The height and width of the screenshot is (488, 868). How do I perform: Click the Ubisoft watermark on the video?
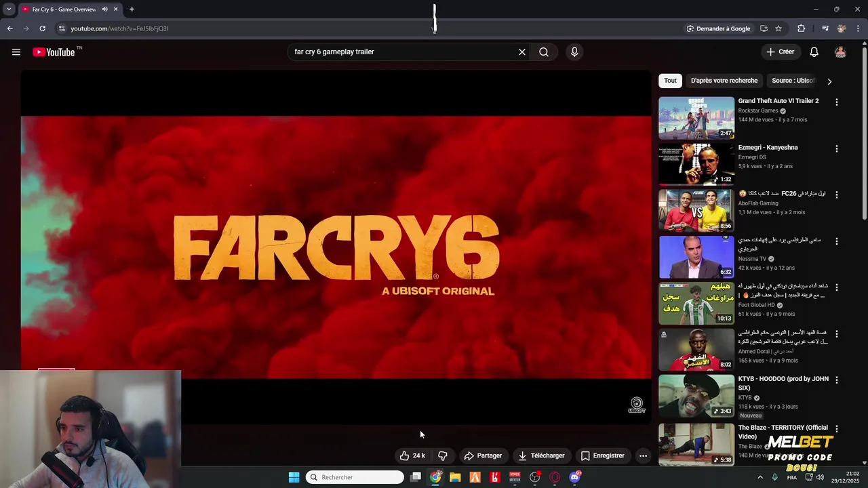click(x=637, y=405)
